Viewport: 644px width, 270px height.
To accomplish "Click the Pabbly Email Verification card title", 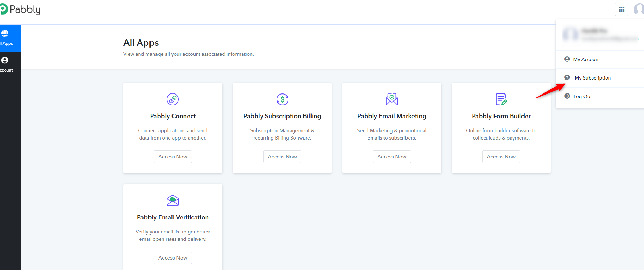I will pos(173,217).
